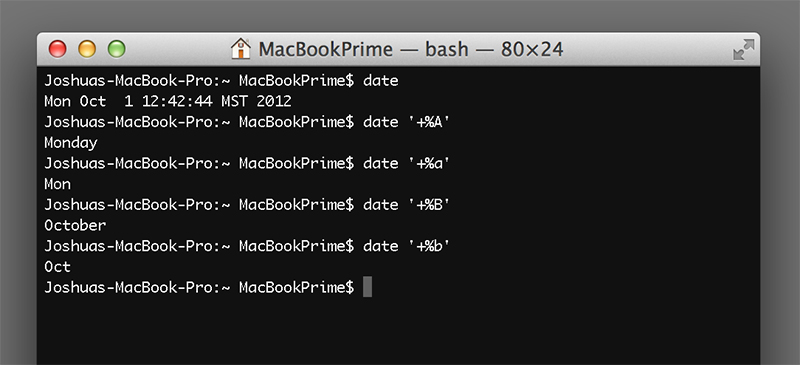
Task: Click the short Oct output line
Action: point(58,266)
